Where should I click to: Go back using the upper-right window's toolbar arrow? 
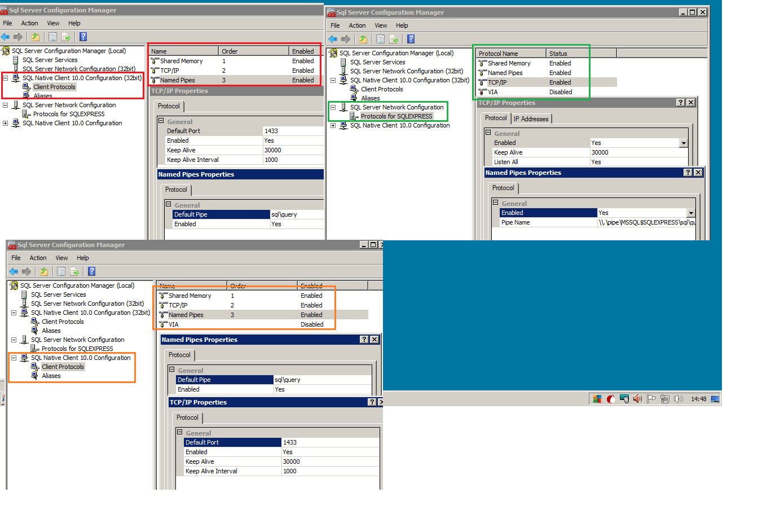(x=333, y=39)
